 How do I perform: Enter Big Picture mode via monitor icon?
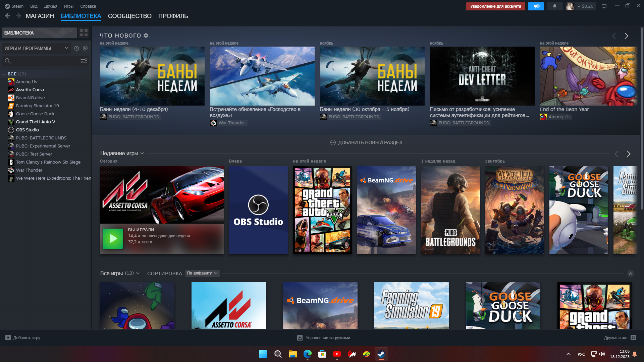click(x=604, y=6)
